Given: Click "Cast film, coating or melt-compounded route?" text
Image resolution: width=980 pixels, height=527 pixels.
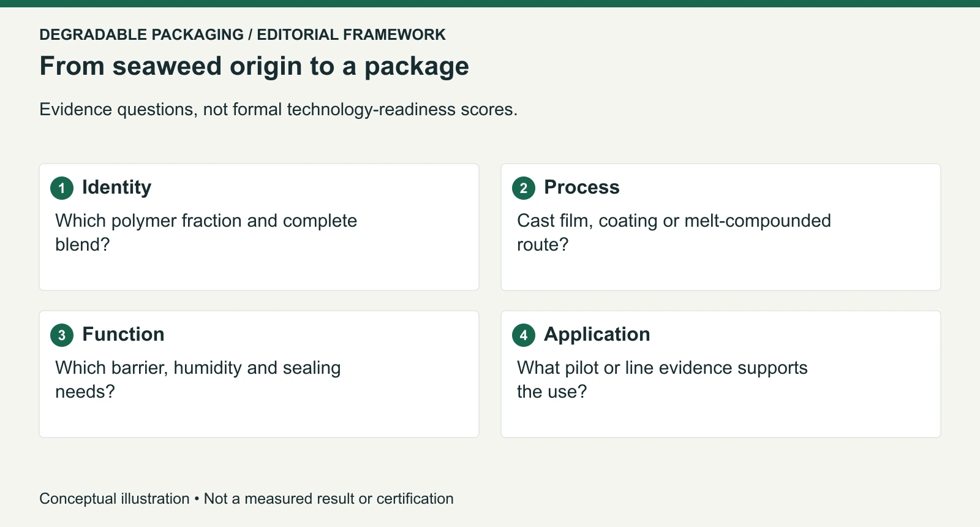Looking at the screenshot, I should 674,232.
